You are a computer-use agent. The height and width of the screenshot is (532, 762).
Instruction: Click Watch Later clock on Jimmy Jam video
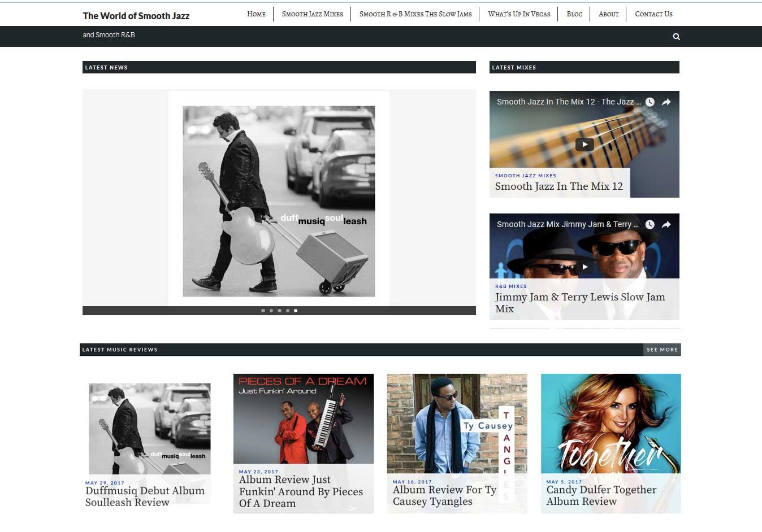point(650,225)
